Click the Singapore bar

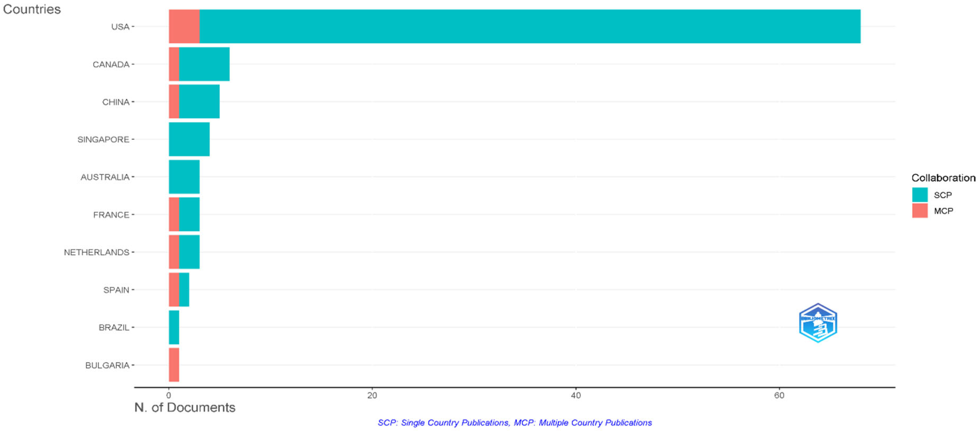(x=189, y=139)
